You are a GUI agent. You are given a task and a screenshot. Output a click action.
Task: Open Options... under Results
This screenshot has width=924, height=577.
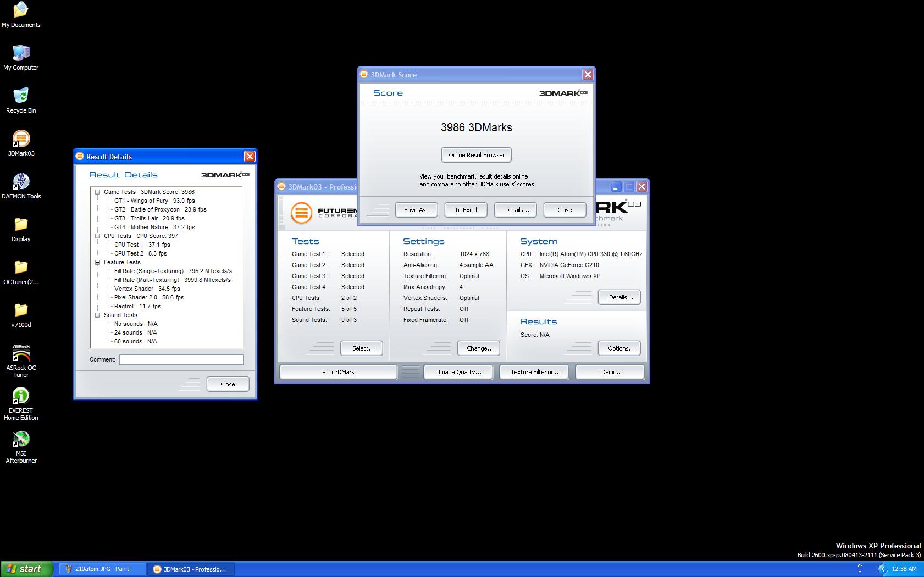621,348
